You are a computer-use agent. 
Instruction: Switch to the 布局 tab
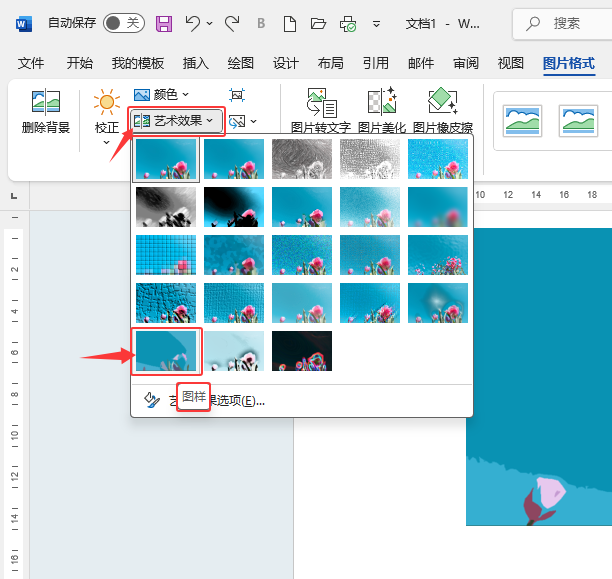pyautogui.click(x=331, y=63)
